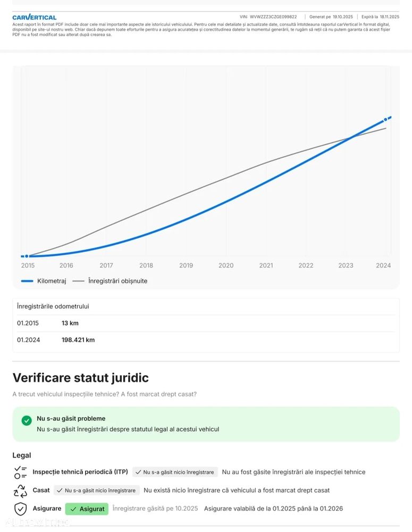The height and width of the screenshot is (532, 412).
Task: Click the green checkmark success icon
Action: (x=27, y=421)
